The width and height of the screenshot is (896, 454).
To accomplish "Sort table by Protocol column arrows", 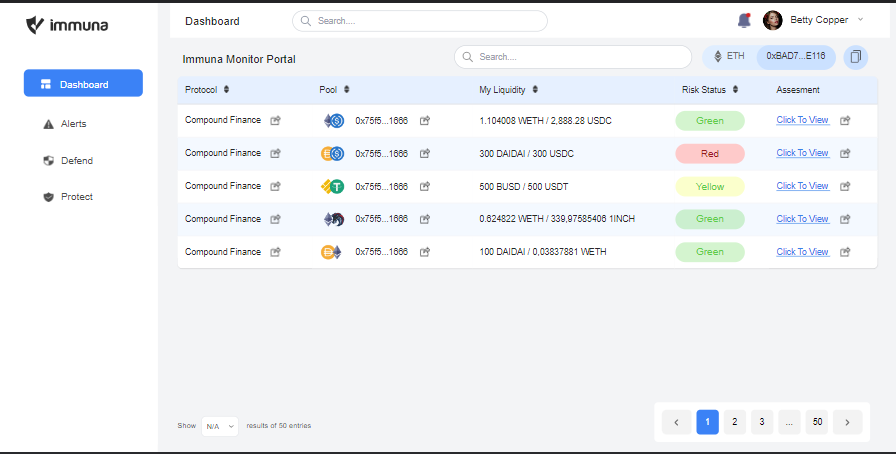I will pos(226,89).
